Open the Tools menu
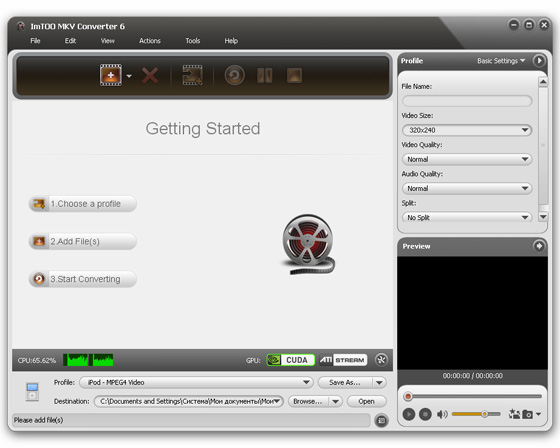The width and height of the screenshot is (560, 448). [x=192, y=41]
